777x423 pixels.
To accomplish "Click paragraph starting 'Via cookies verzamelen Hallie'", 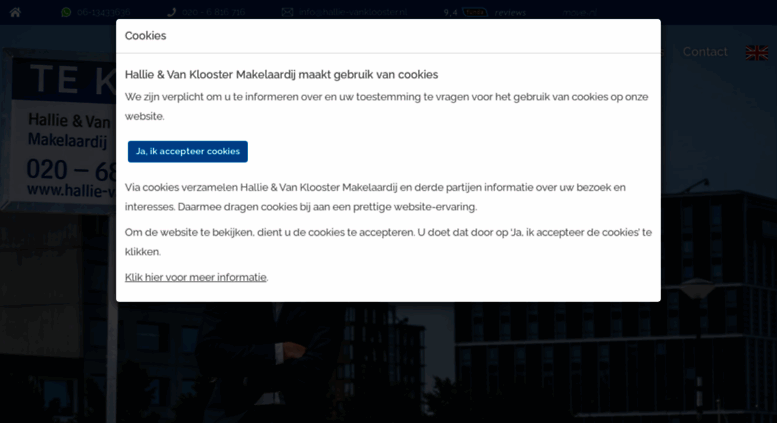I will [x=375, y=197].
